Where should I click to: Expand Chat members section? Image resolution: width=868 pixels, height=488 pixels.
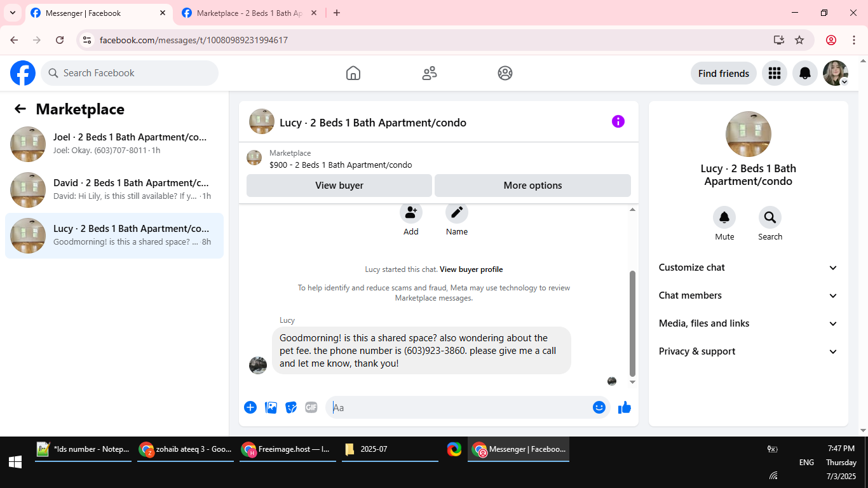749,295
